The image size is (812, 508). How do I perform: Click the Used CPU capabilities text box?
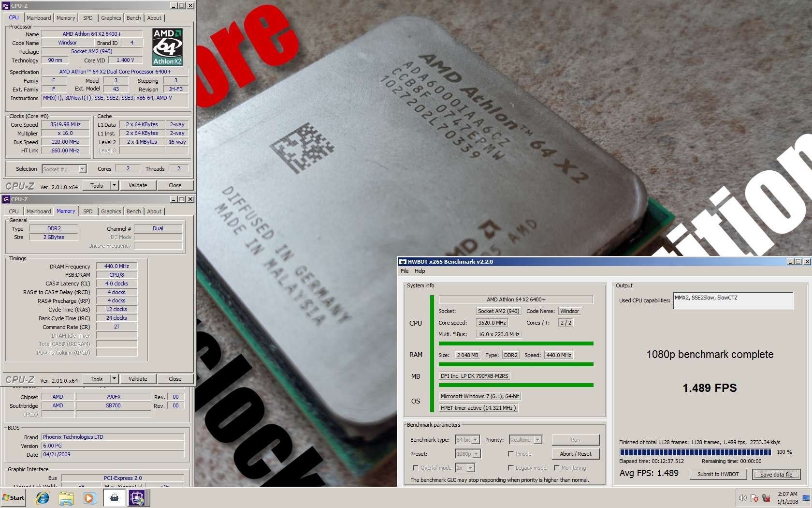click(733, 300)
